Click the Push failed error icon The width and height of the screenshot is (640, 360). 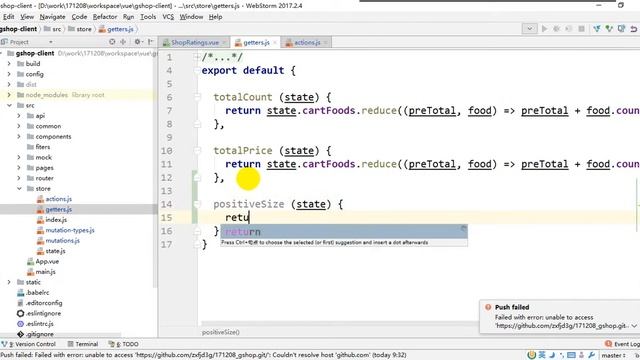pos(488,307)
